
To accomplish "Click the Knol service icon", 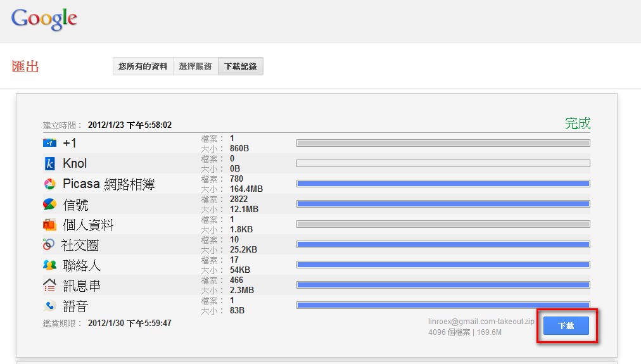I will click(x=49, y=163).
